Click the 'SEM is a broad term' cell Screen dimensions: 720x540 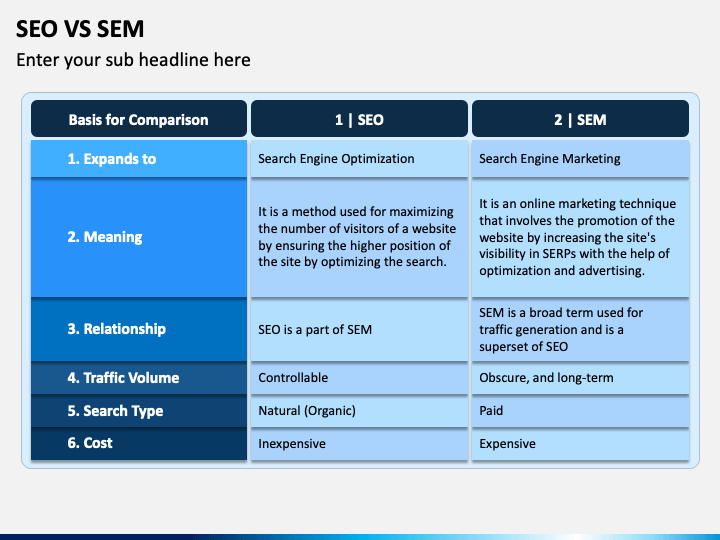click(580, 329)
